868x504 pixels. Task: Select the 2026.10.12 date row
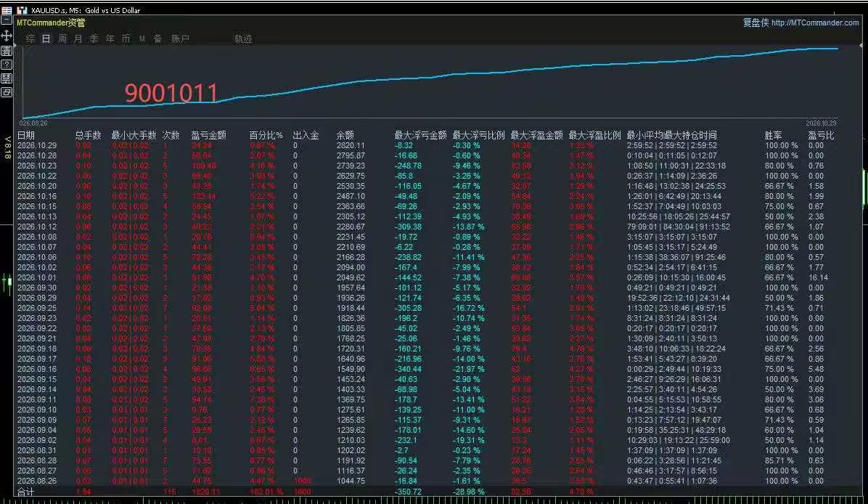click(x=37, y=227)
